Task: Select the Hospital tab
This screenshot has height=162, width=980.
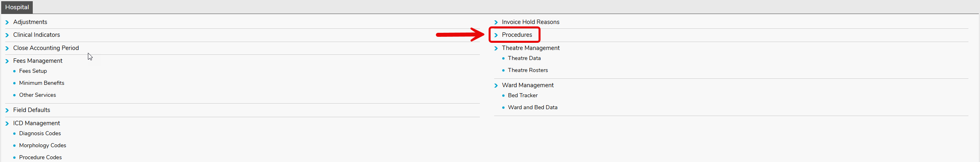Action: (x=17, y=7)
